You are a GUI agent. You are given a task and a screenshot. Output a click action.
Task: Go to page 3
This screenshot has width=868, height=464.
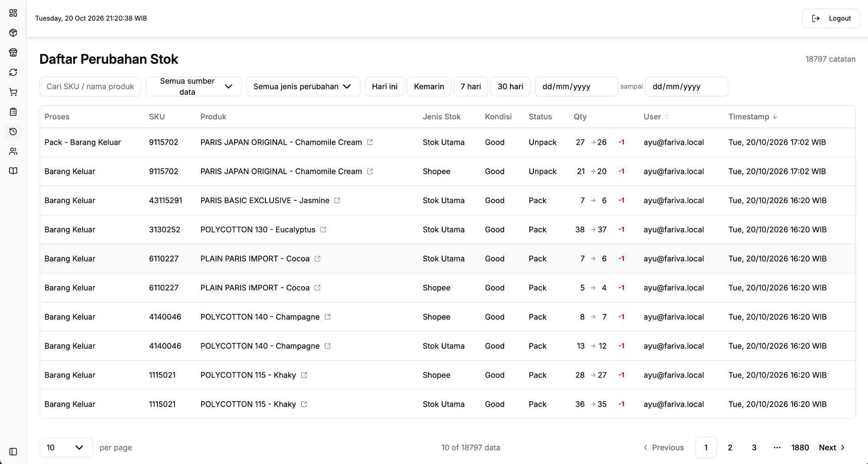coord(754,447)
